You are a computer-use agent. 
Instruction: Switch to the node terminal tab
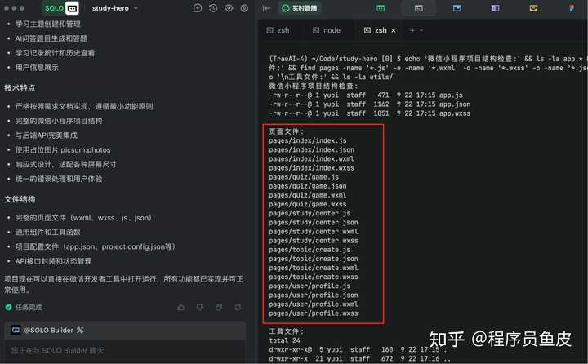[x=327, y=30]
